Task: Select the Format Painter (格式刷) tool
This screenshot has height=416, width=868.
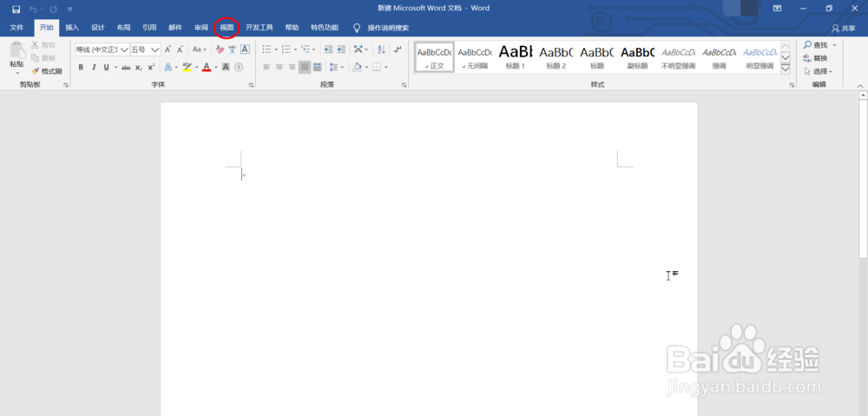Action: point(47,71)
